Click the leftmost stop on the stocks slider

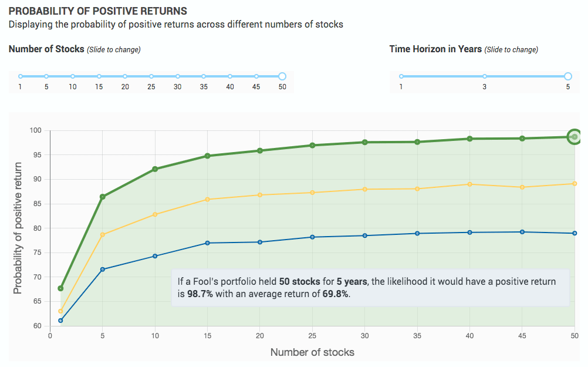tap(20, 75)
